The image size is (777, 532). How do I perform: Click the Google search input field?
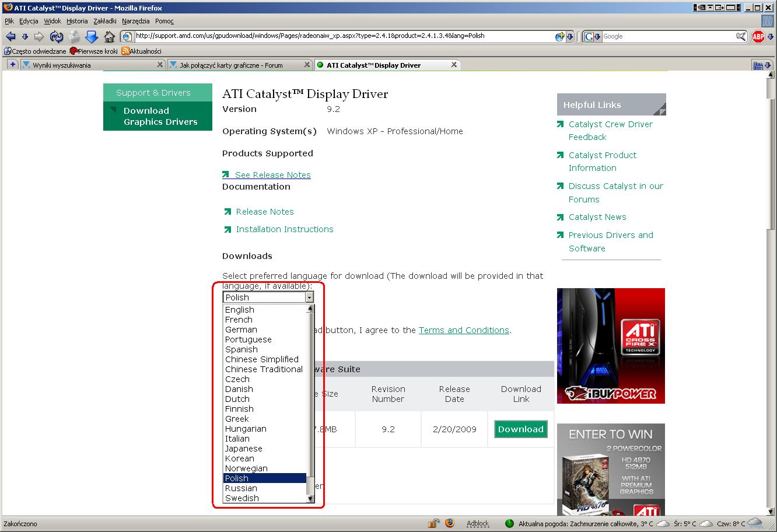point(667,36)
